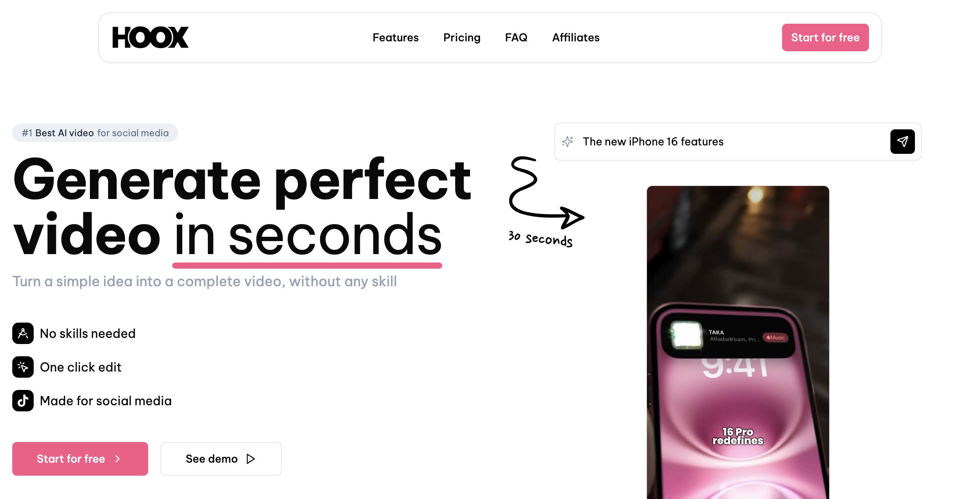
Task: Click the Made for social media label
Action: [106, 401]
